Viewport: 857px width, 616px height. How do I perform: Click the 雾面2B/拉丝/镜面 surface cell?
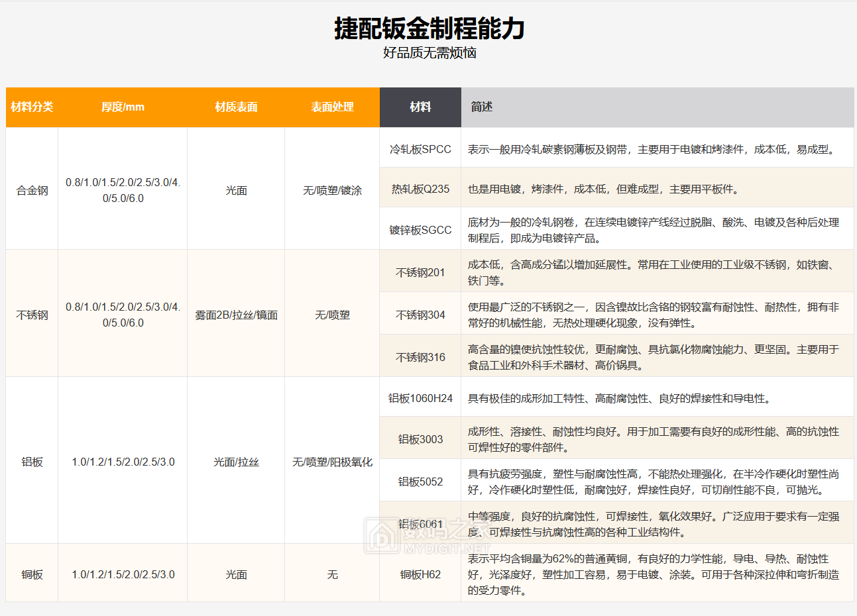pos(236,315)
